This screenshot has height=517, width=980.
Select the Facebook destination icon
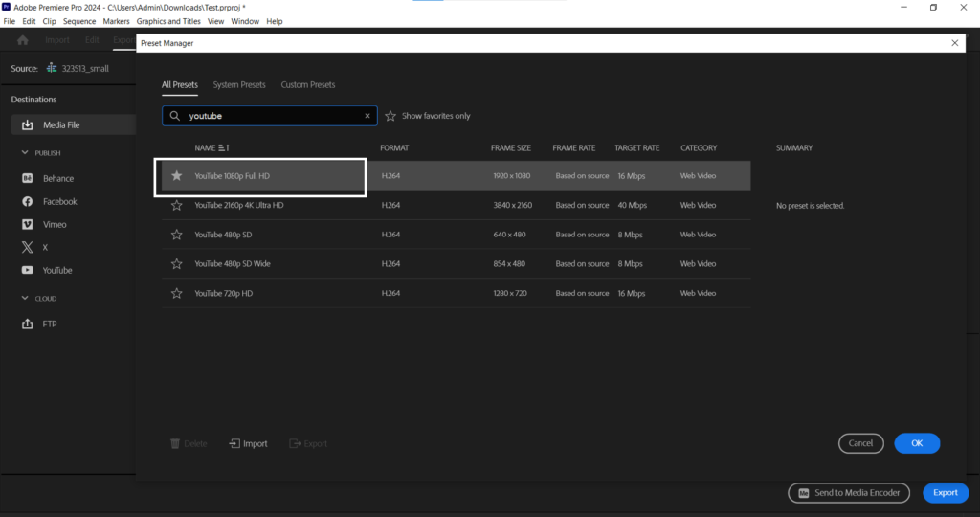28,202
